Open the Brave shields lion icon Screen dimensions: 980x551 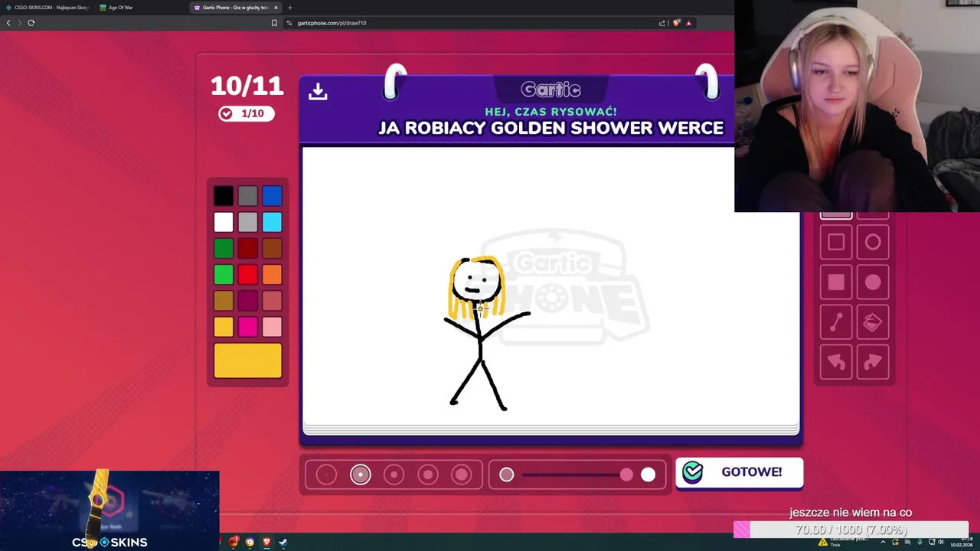[x=676, y=23]
